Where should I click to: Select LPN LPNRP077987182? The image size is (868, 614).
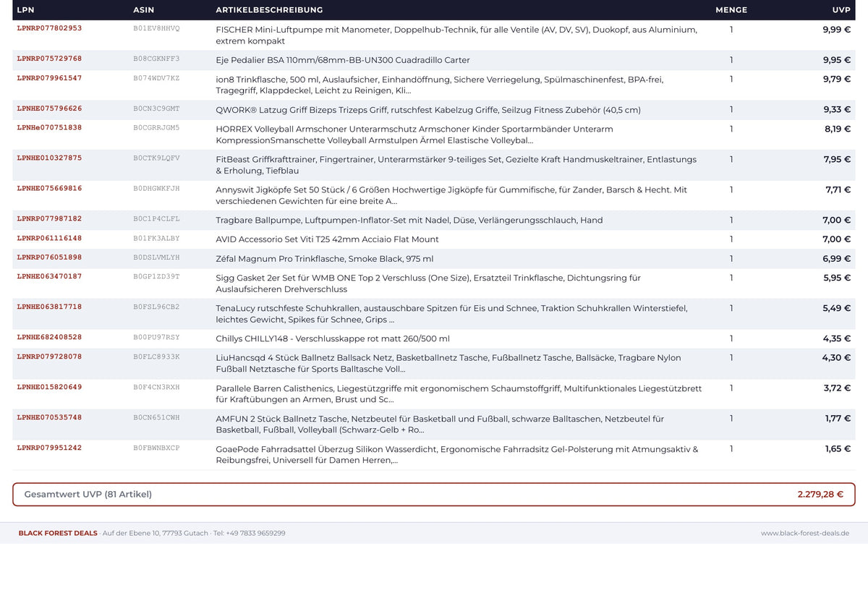(49, 218)
